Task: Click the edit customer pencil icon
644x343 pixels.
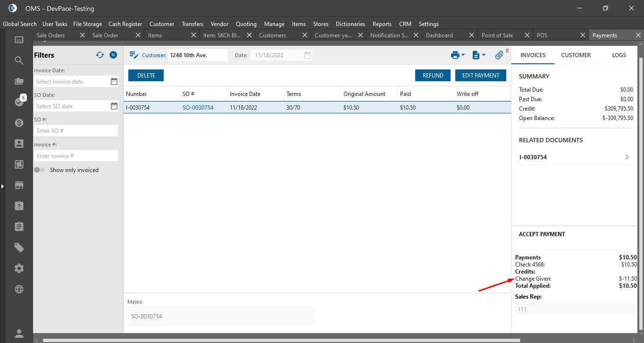Action: click(x=134, y=55)
